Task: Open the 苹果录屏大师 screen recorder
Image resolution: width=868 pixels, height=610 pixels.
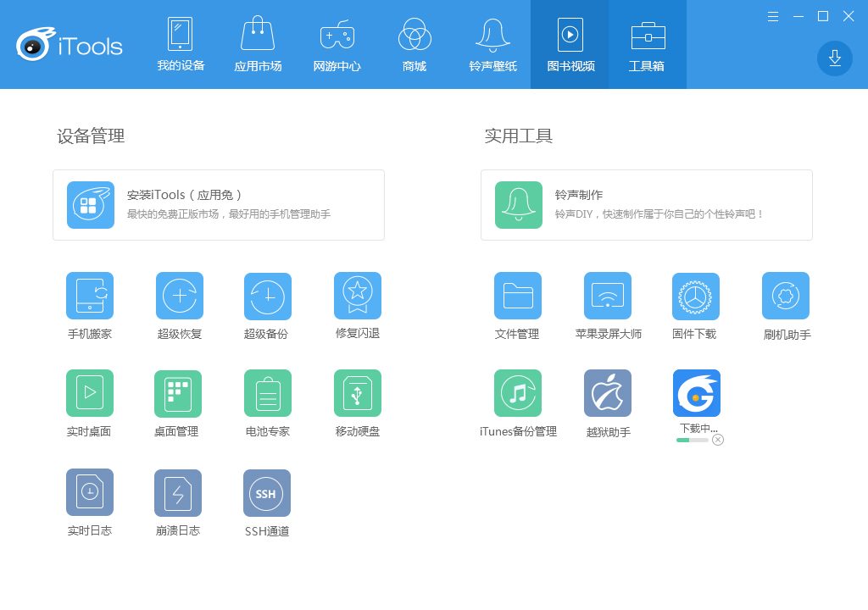Action: pyautogui.click(x=608, y=296)
